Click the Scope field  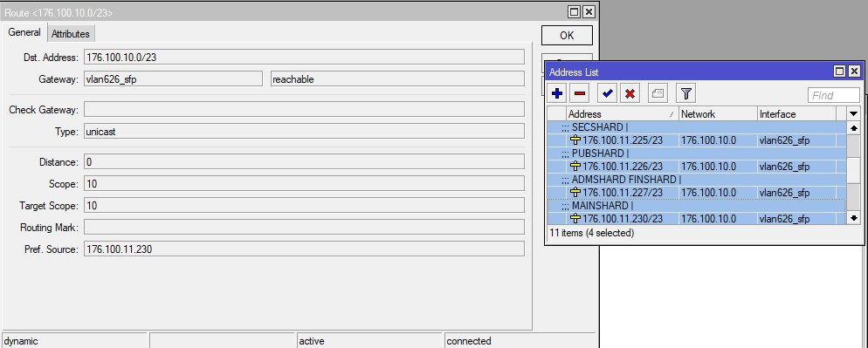click(x=304, y=184)
